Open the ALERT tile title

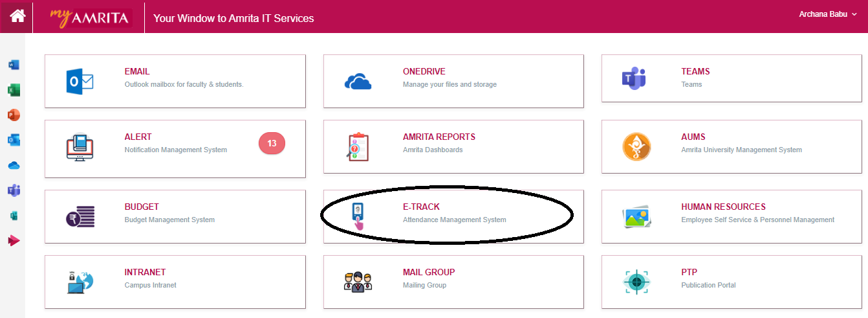tap(138, 137)
